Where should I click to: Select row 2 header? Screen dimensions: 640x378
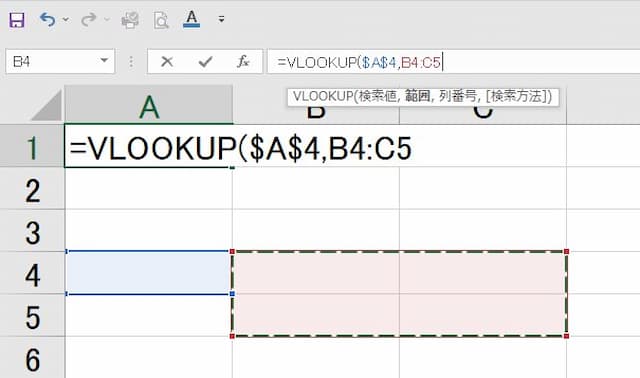(32, 188)
